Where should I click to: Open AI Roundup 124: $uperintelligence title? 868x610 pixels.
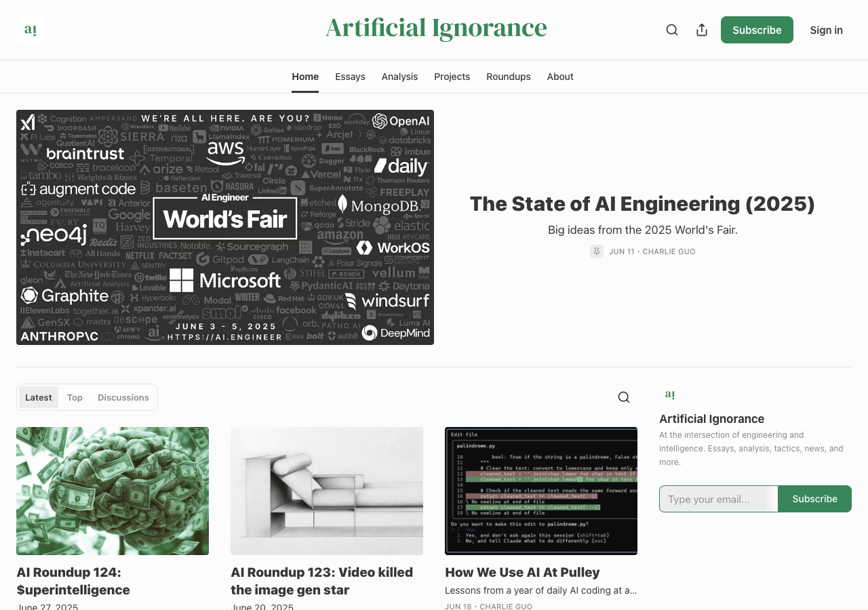[x=73, y=581]
